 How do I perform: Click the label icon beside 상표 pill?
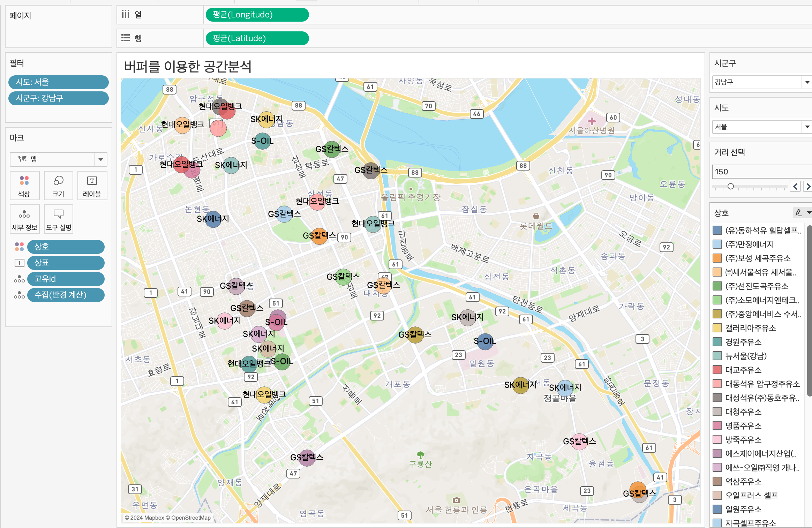pyautogui.click(x=19, y=263)
